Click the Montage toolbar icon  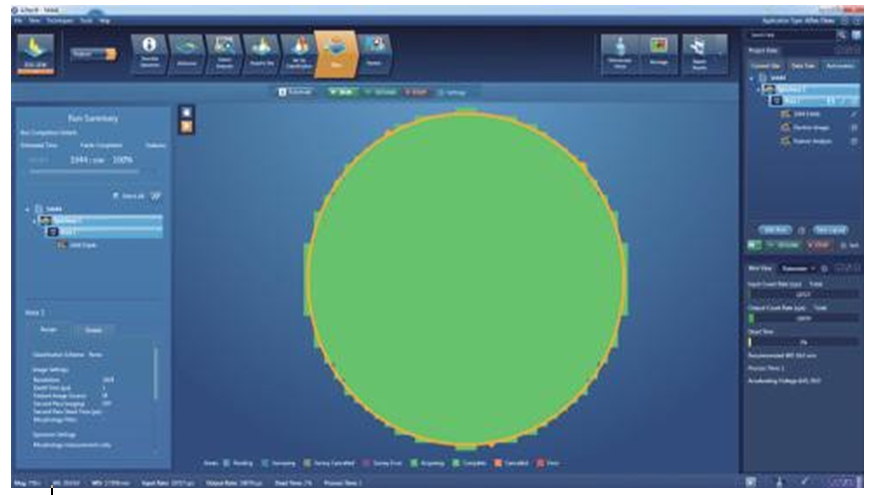(658, 54)
